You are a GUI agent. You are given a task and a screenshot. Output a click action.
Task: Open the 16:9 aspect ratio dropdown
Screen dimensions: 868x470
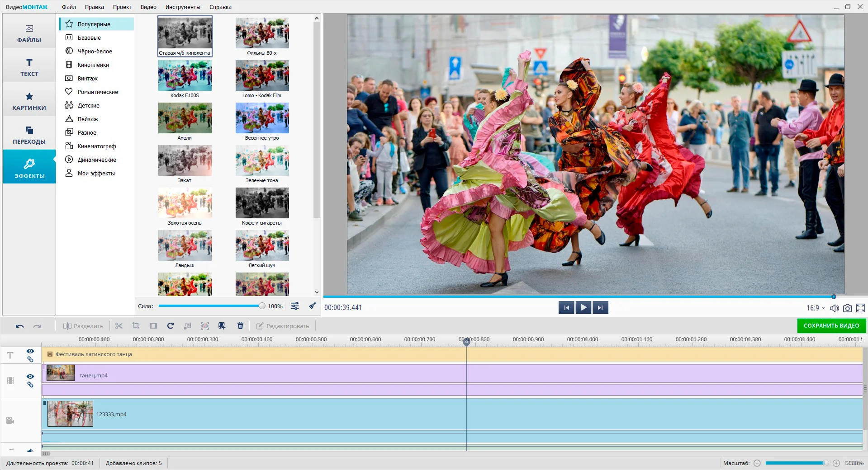(x=816, y=308)
